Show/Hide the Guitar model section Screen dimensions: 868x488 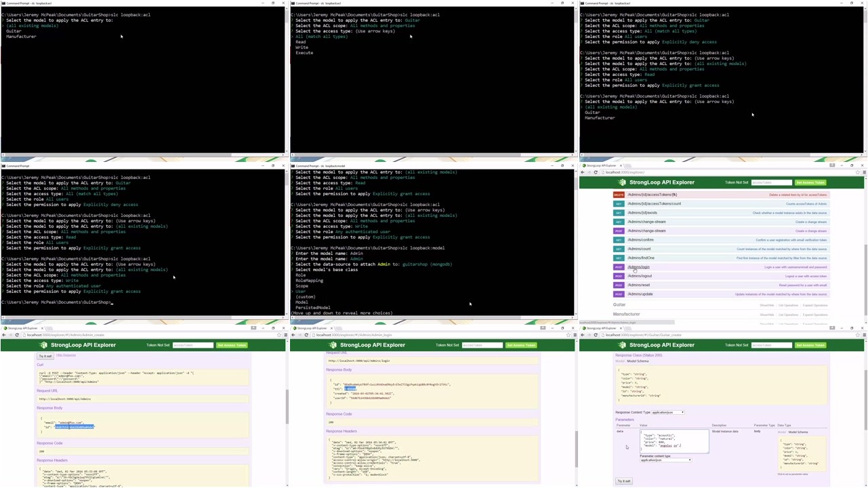click(x=766, y=305)
